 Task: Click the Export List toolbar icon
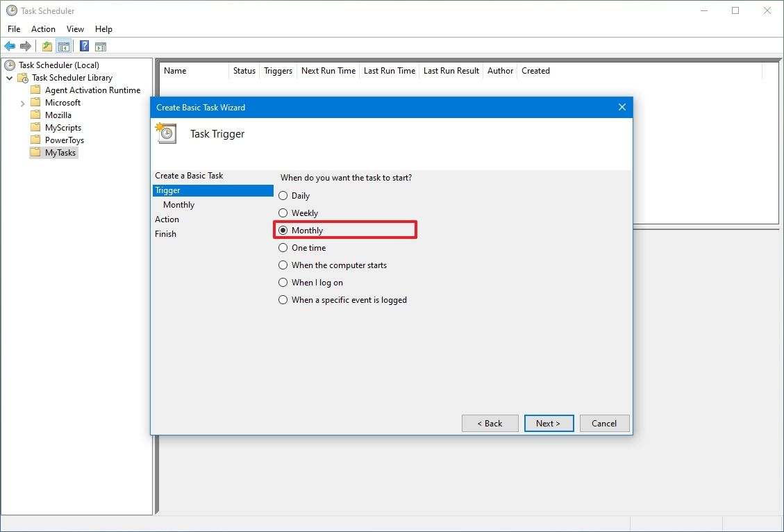click(x=46, y=46)
